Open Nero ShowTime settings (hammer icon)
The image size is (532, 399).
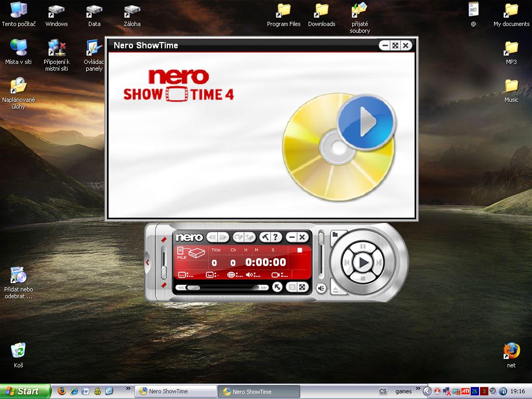click(265, 237)
